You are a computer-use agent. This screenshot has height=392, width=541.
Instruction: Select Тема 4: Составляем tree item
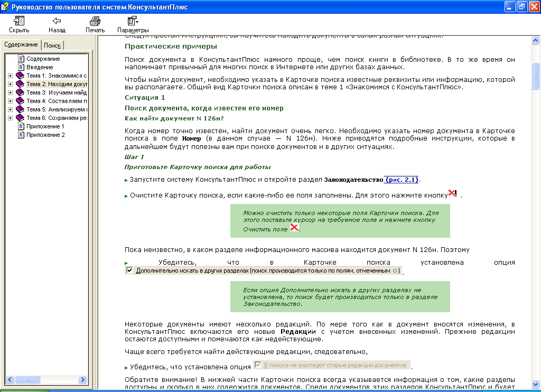[x=57, y=101]
